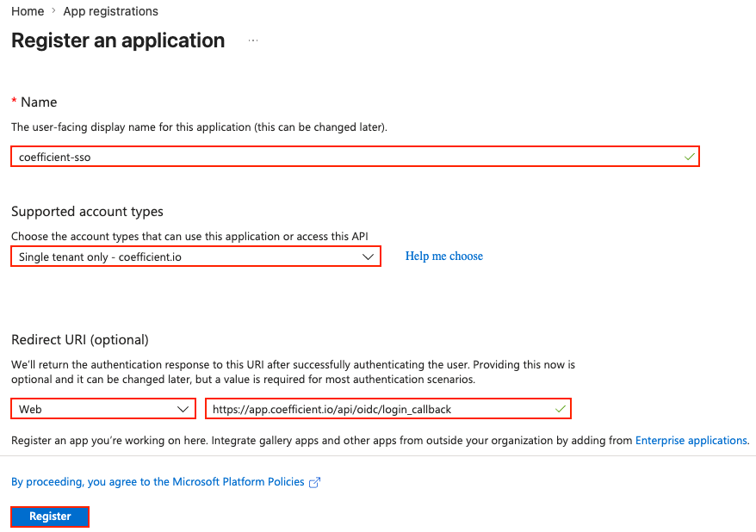Open the Web platform type dropdown
Screen dimensions: 756x532
point(103,409)
